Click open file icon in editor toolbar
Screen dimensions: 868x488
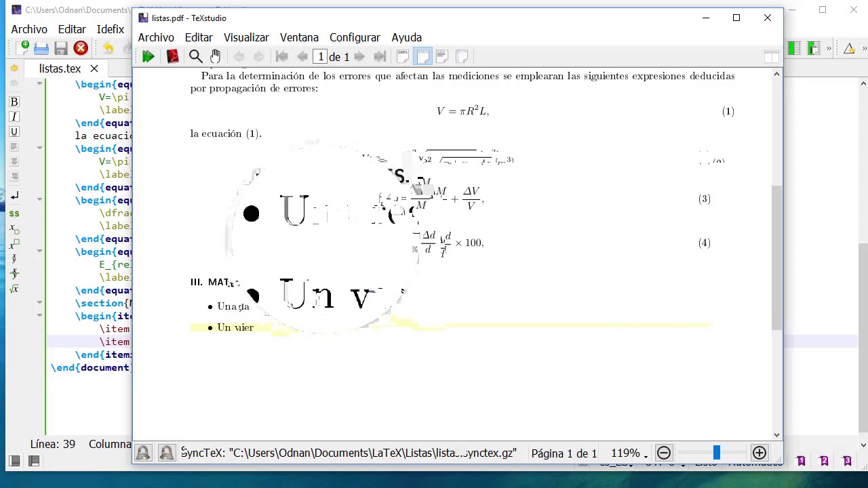[41, 48]
